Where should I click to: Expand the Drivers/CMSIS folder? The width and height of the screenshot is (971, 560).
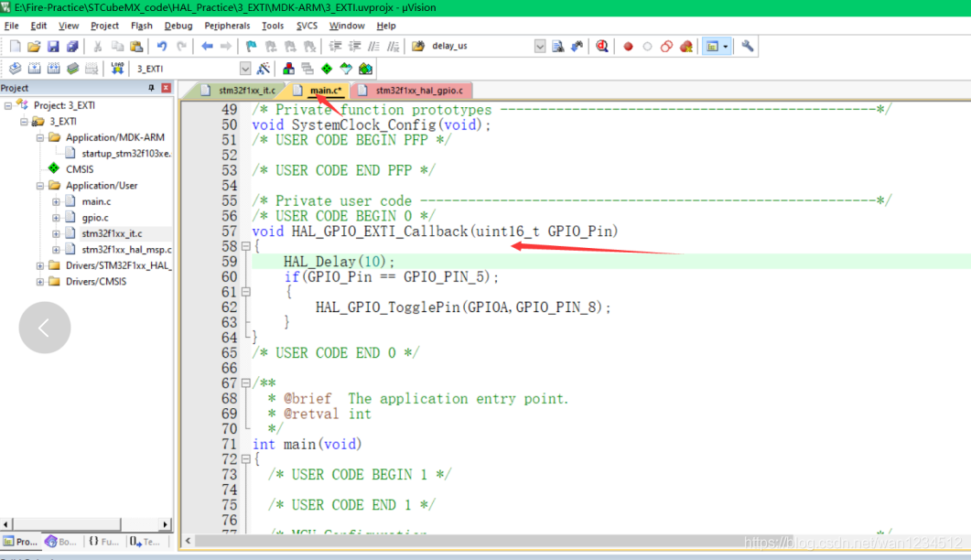click(x=41, y=282)
